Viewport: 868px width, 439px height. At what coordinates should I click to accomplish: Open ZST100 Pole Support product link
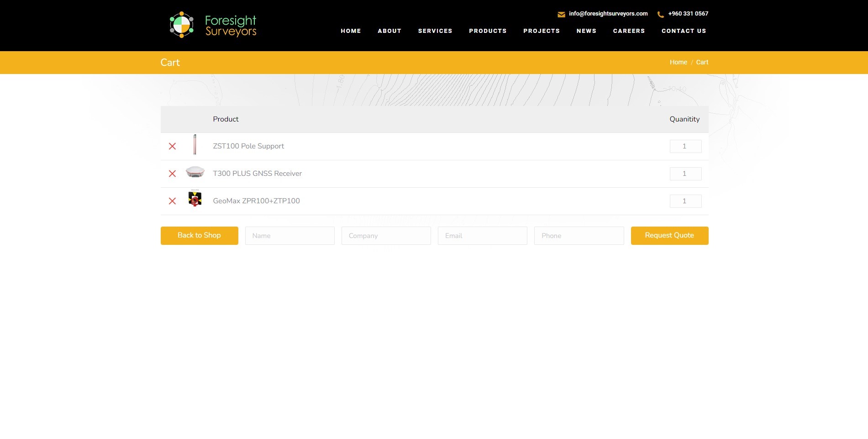tap(248, 146)
